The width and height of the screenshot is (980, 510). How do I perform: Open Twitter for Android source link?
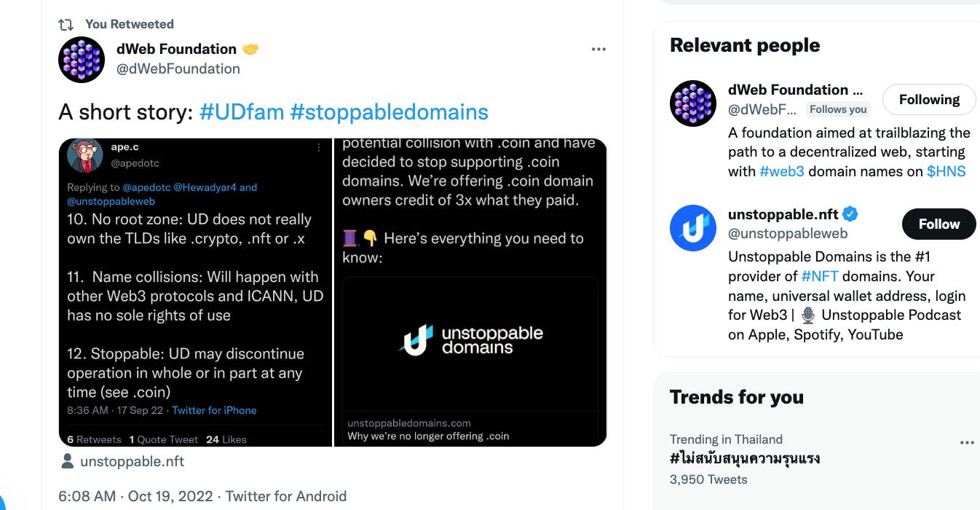pos(285,496)
